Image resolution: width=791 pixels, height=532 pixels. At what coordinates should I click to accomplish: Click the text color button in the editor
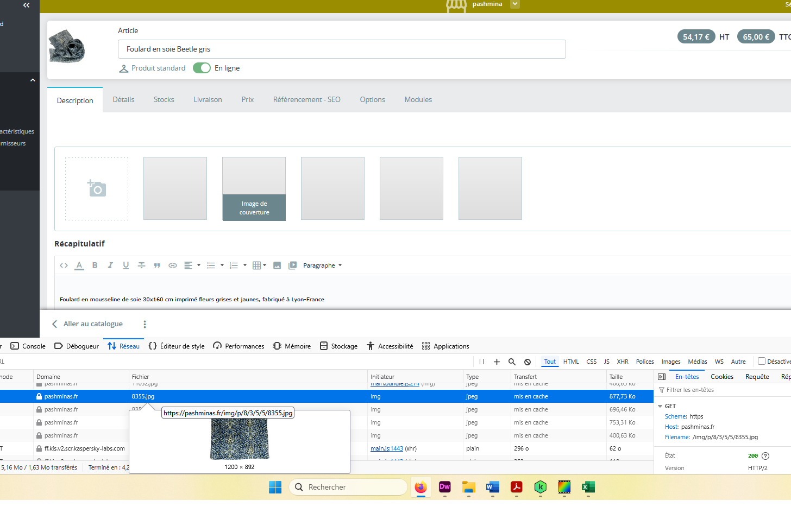click(79, 265)
